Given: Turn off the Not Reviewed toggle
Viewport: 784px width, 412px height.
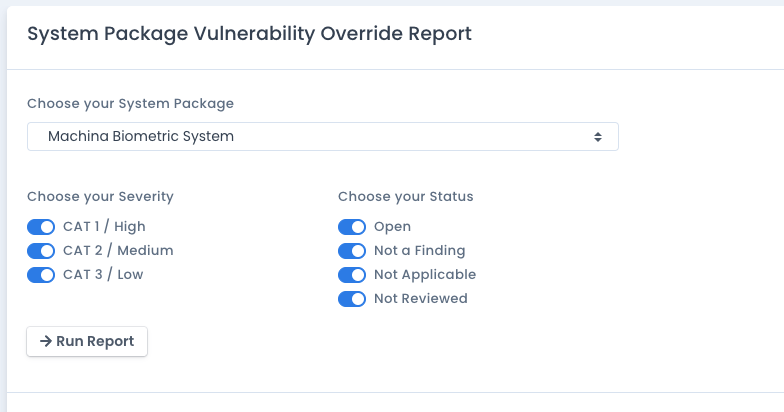Looking at the screenshot, I should [x=352, y=299].
